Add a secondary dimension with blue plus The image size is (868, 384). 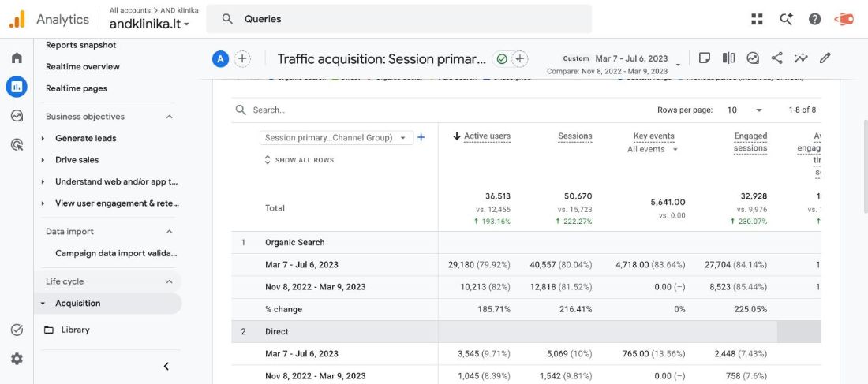pyautogui.click(x=421, y=137)
